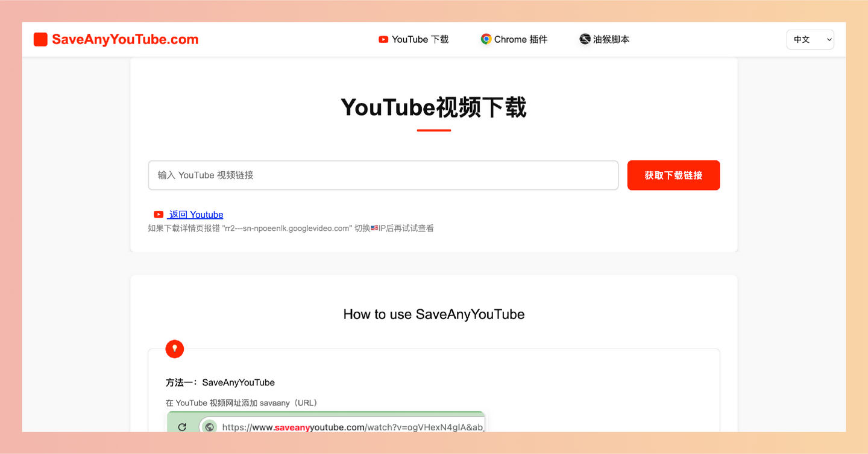Click the reload icon in example screenshot
This screenshot has width=868, height=454.
pyautogui.click(x=182, y=427)
